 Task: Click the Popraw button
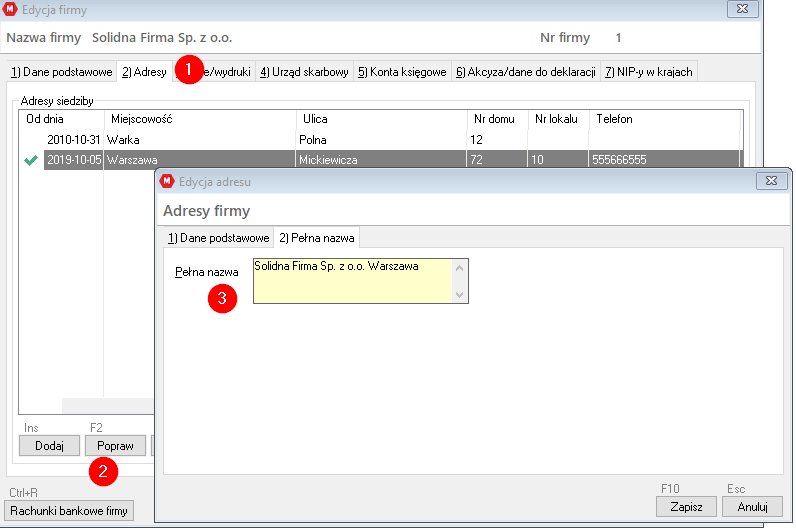click(x=115, y=445)
